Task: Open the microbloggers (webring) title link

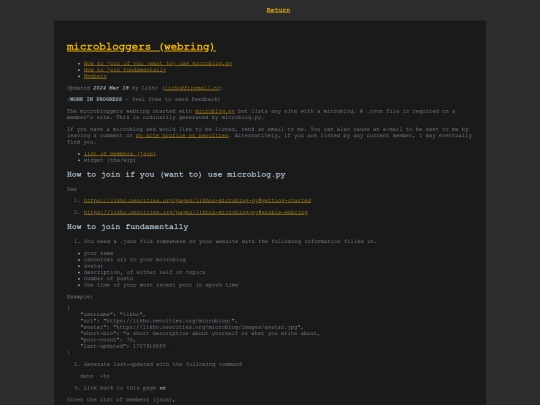Action: (141, 47)
